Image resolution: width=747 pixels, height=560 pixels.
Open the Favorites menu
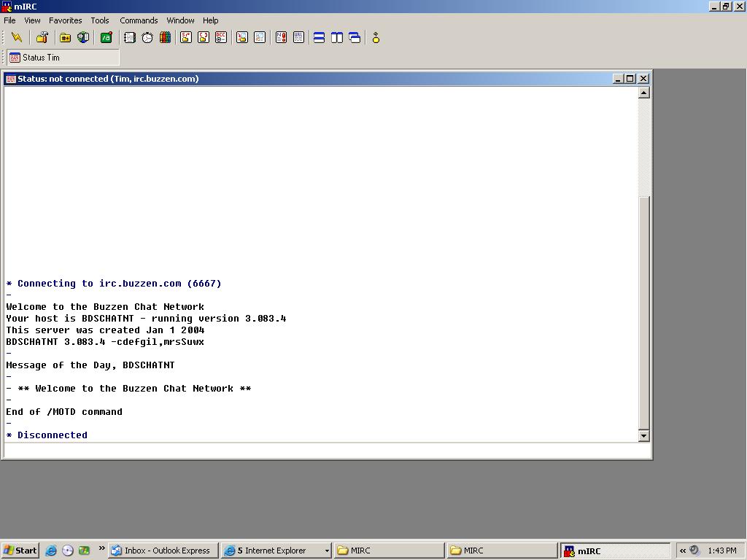coord(65,20)
